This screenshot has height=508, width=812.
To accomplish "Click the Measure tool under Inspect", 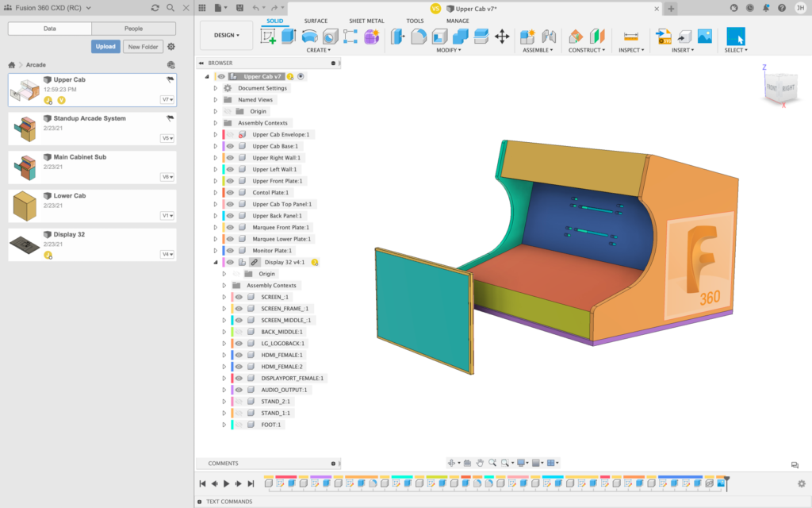I will (631, 37).
